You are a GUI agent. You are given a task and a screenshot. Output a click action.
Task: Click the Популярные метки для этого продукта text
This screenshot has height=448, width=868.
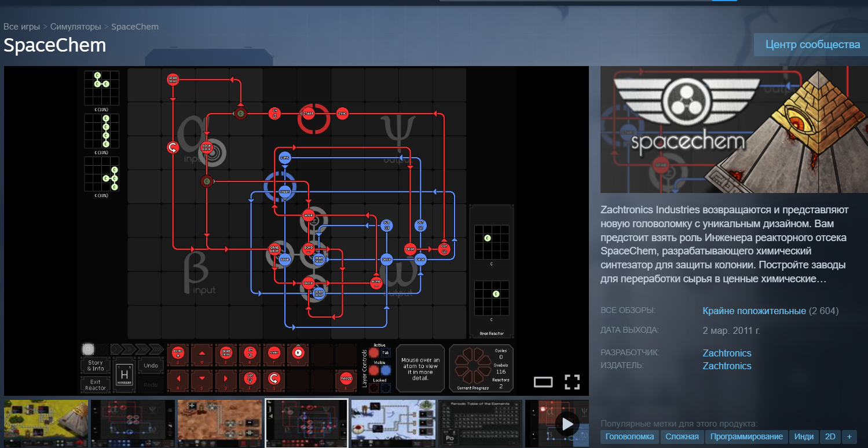[679, 424]
